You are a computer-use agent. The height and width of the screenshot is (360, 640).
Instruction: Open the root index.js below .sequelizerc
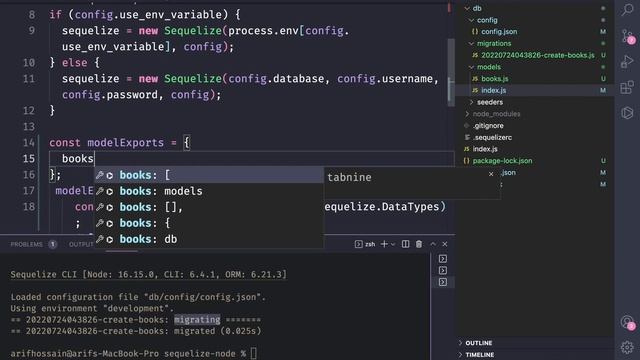[x=485, y=149]
